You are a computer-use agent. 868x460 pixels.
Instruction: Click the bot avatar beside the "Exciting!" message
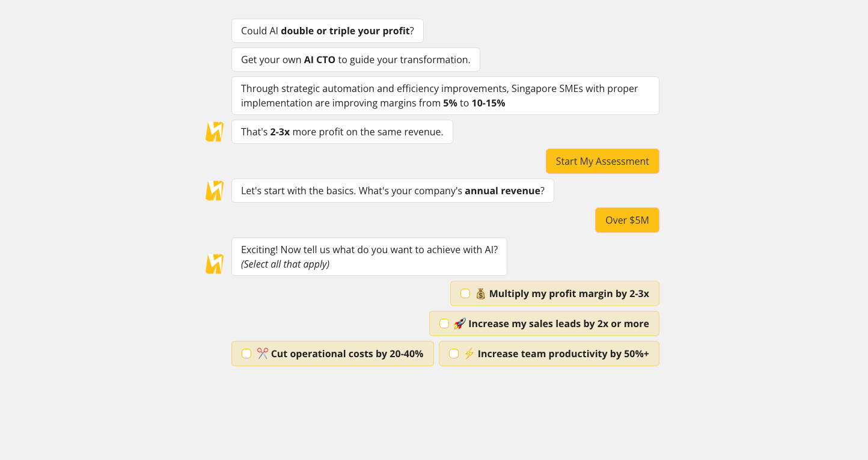coord(215,264)
